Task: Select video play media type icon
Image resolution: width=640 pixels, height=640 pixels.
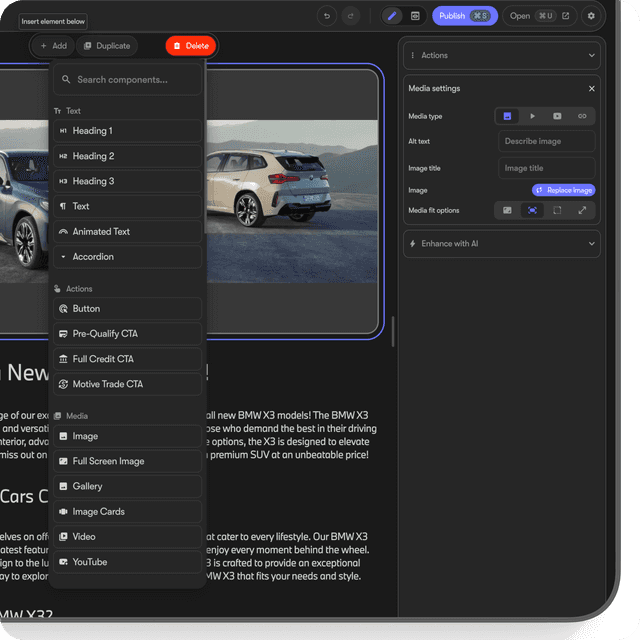Action: [x=532, y=116]
